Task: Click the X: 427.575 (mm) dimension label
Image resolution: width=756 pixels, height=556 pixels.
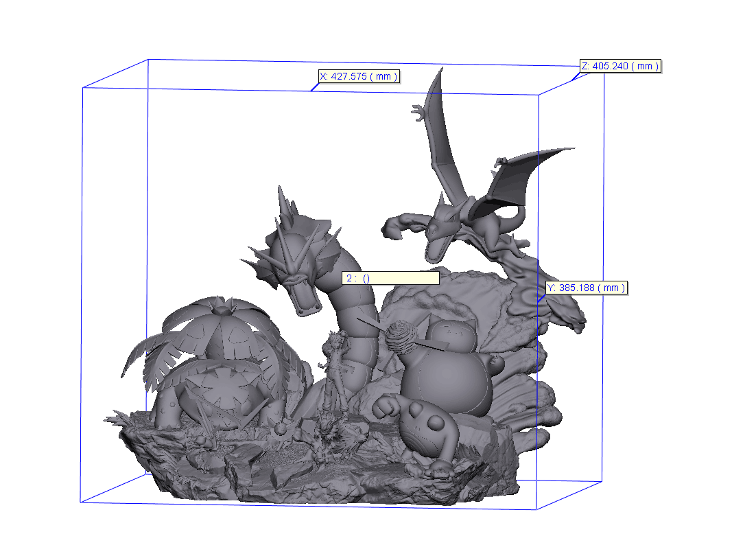Action: point(359,76)
